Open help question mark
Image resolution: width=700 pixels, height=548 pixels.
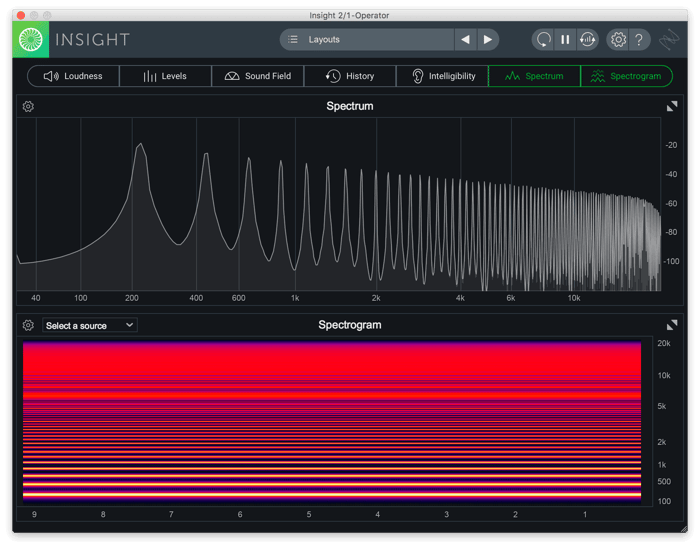(639, 40)
